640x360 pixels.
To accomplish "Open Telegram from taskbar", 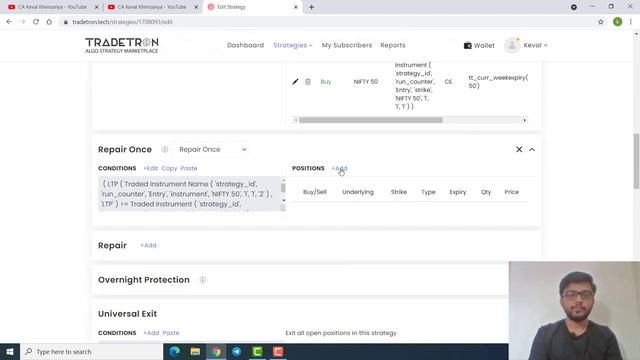I will pos(237,351).
